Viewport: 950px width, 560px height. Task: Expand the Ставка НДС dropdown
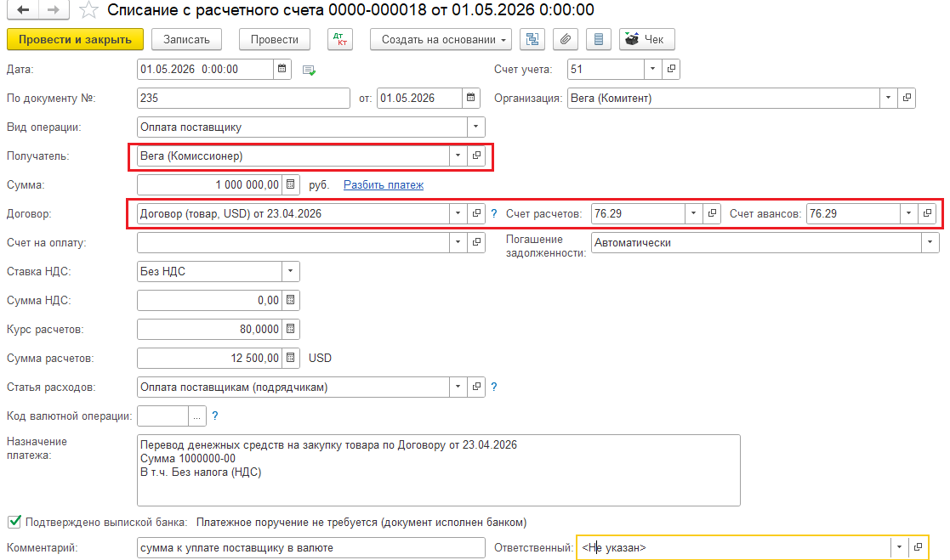[x=291, y=271]
